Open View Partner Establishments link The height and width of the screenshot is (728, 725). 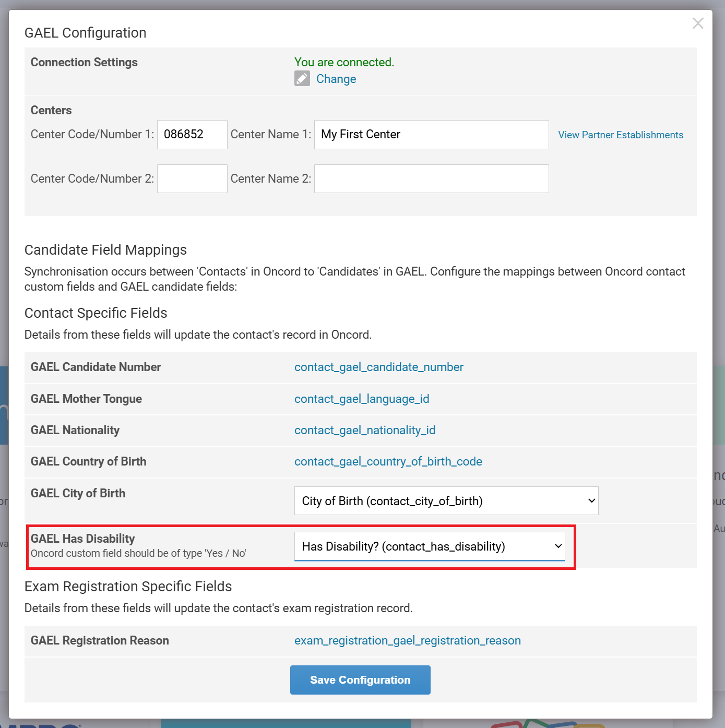point(621,135)
